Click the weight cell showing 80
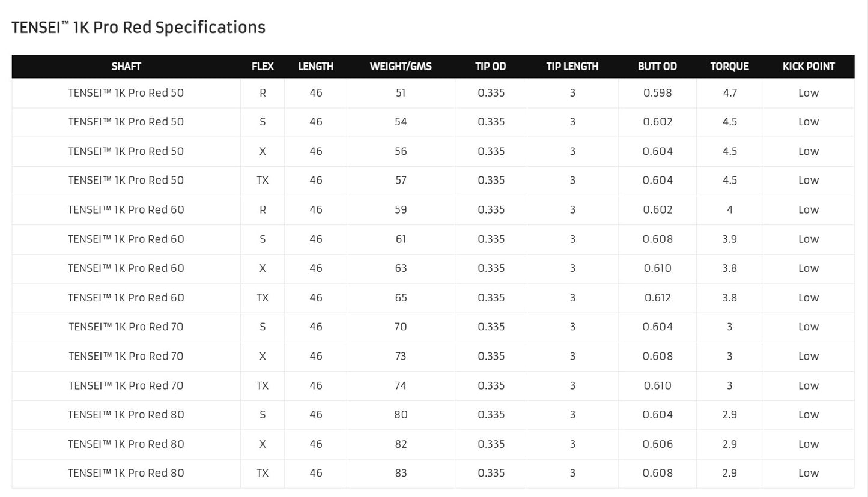 point(401,415)
